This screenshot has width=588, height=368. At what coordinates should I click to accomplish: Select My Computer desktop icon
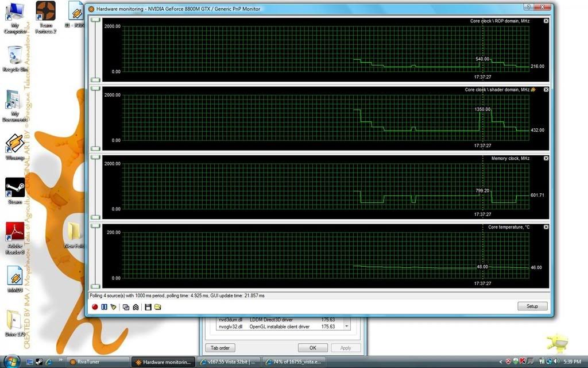[x=15, y=18]
